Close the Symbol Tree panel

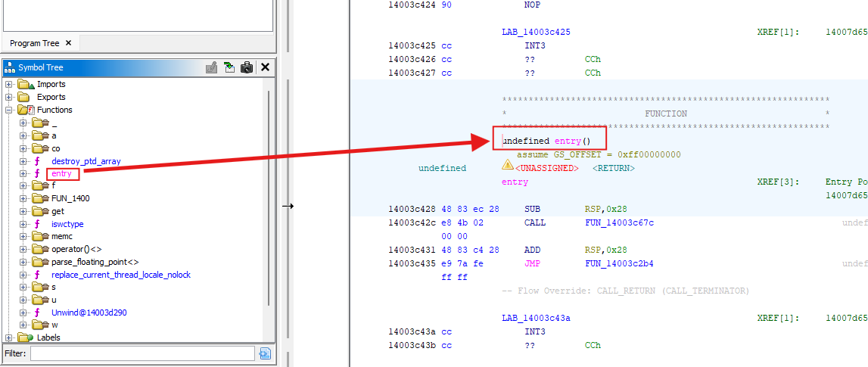[265, 67]
